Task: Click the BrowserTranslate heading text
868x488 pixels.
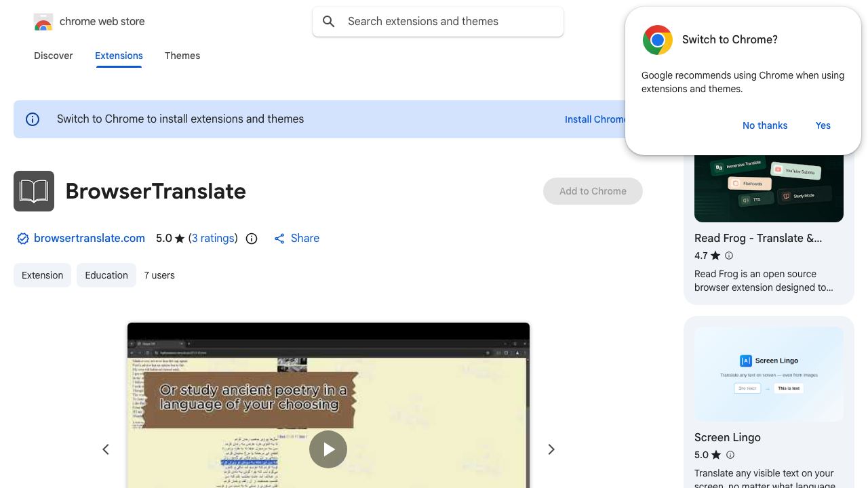Action: click(156, 191)
